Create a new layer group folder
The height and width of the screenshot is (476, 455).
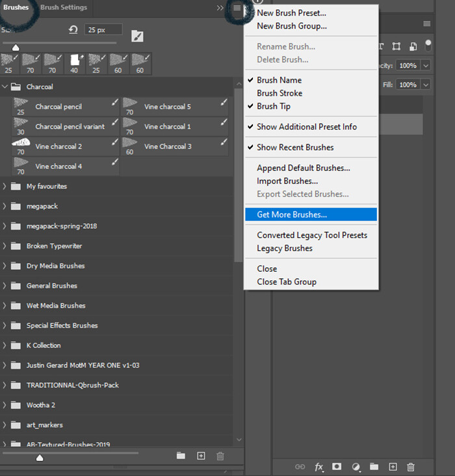[x=374, y=466]
